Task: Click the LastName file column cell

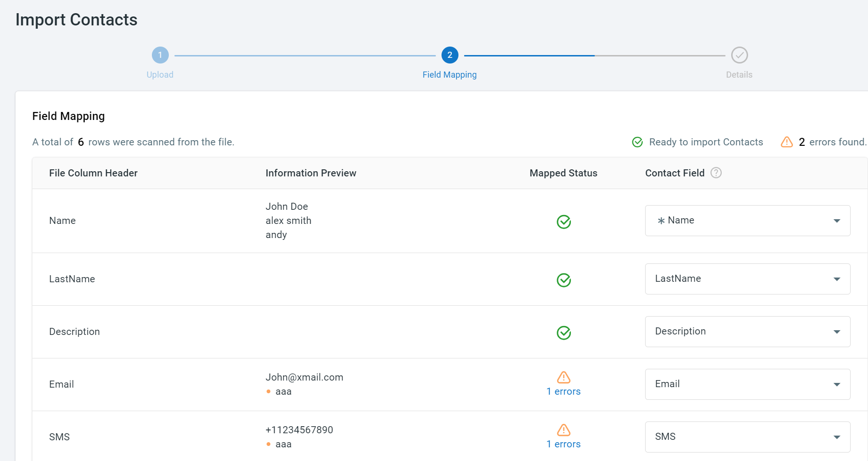Action: pyautogui.click(x=72, y=279)
